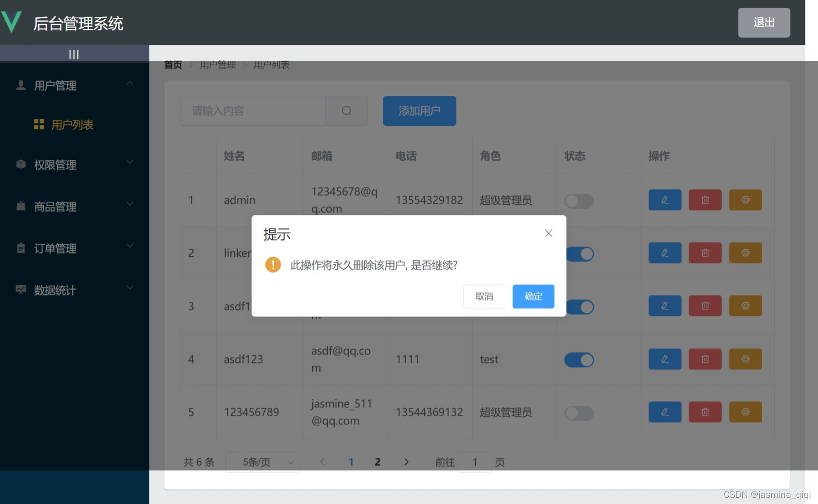Viewport: 818px width, 504px height.
Task: Edit the 123456789 user
Action: [x=665, y=412]
